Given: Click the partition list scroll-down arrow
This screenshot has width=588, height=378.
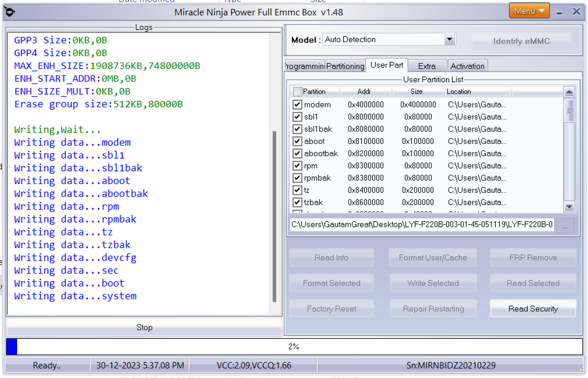Looking at the screenshot, I should (x=569, y=207).
